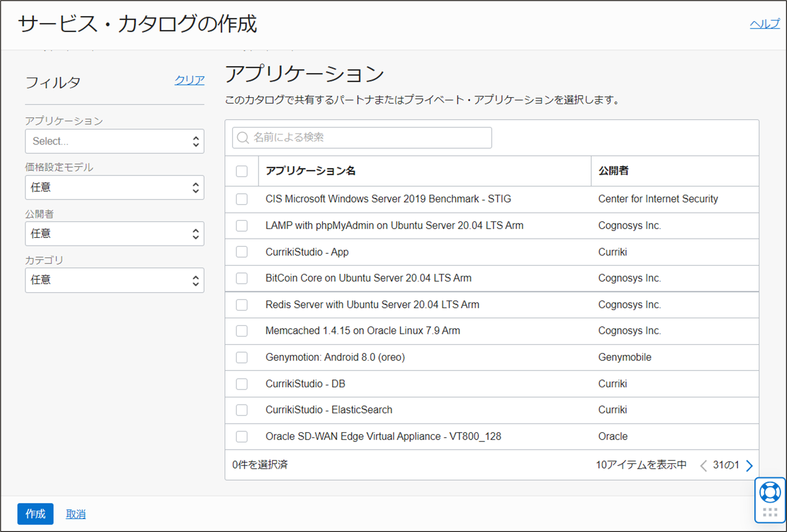This screenshot has height=532, width=787.
Task: Open the アプリケーション filter dropdown
Action: [115, 141]
